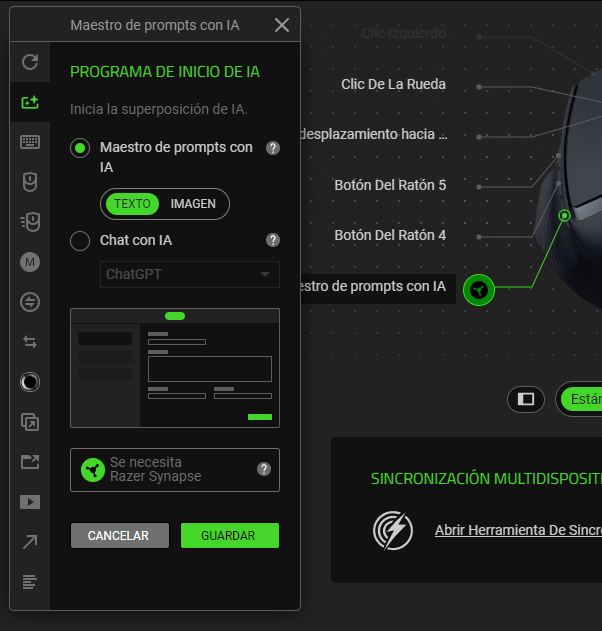This screenshot has width=602, height=631.
Task: Select the Text Function lines icon in sidebar
Action: point(30,582)
